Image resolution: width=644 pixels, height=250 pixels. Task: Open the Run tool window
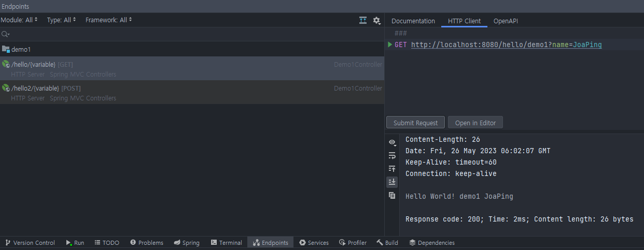[75, 243]
